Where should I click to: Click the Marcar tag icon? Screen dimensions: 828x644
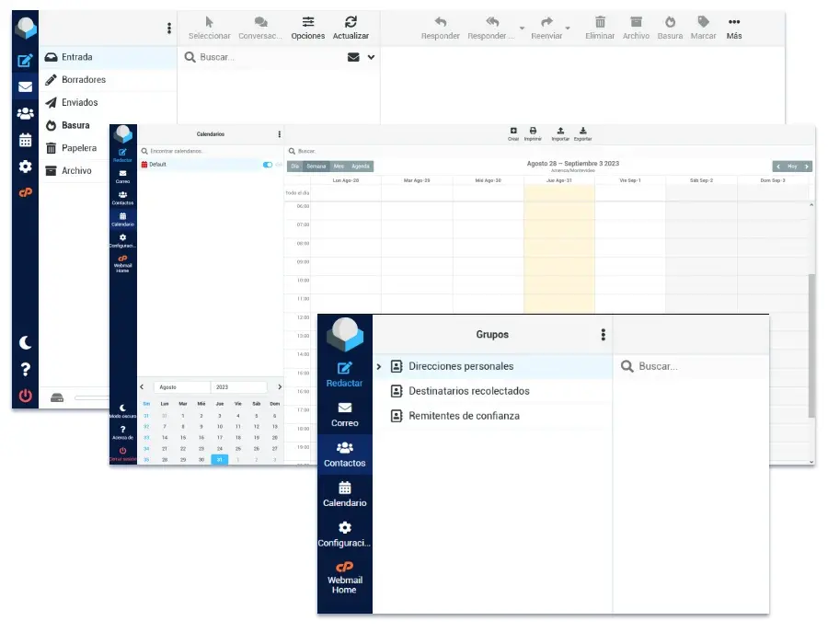point(704,27)
